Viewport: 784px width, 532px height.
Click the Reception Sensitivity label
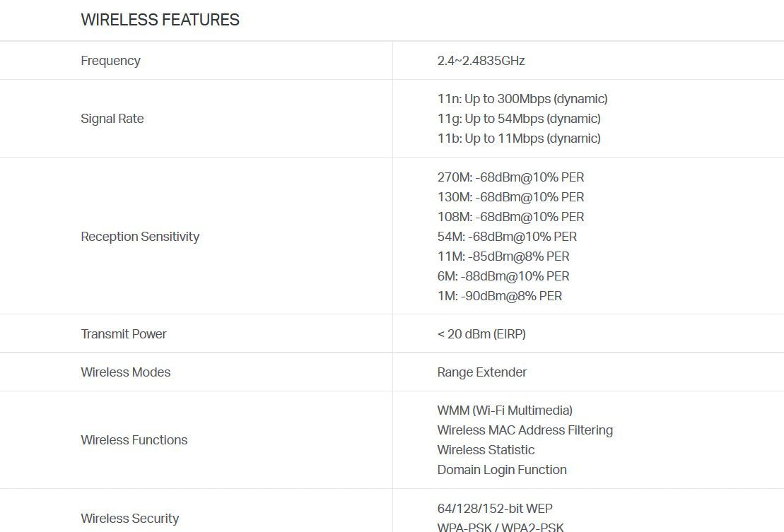[x=140, y=237]
